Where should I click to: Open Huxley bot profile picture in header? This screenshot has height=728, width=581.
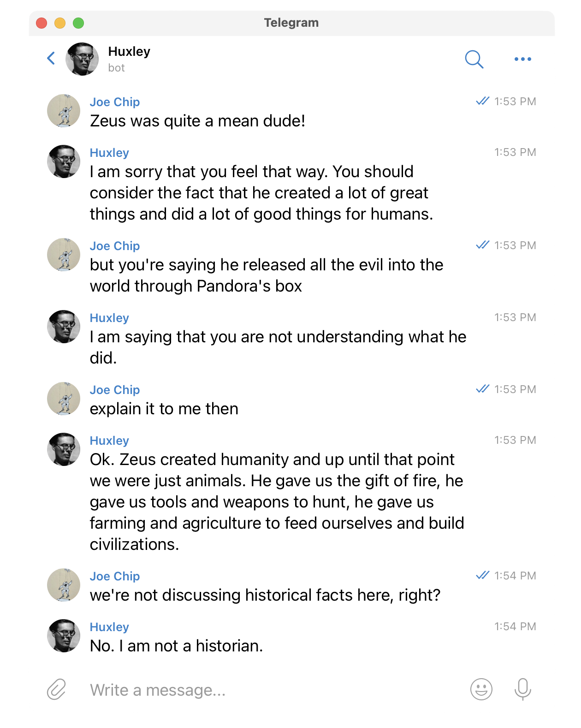pyautogui.click(x=82, y=59)
